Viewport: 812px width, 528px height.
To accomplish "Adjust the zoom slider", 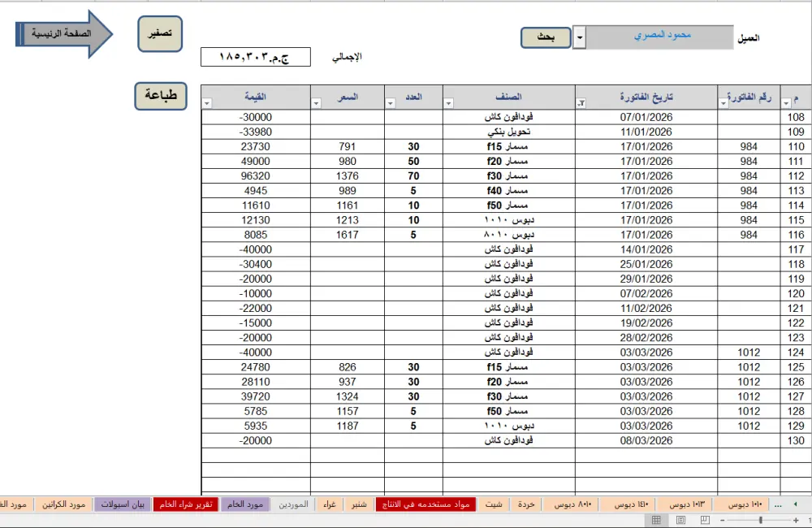I will pos(761,521).
